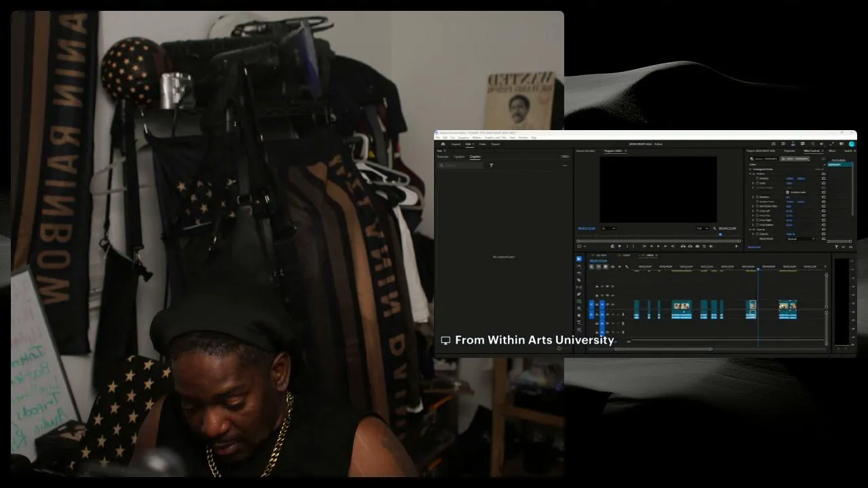Expand the Crop Left property

tap(753, 211)
